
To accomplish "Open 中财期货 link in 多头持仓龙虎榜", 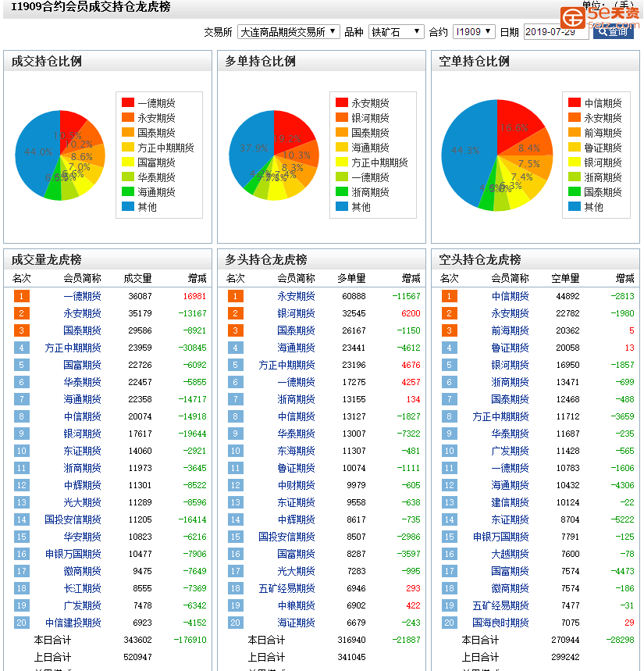I will point(296,485).
